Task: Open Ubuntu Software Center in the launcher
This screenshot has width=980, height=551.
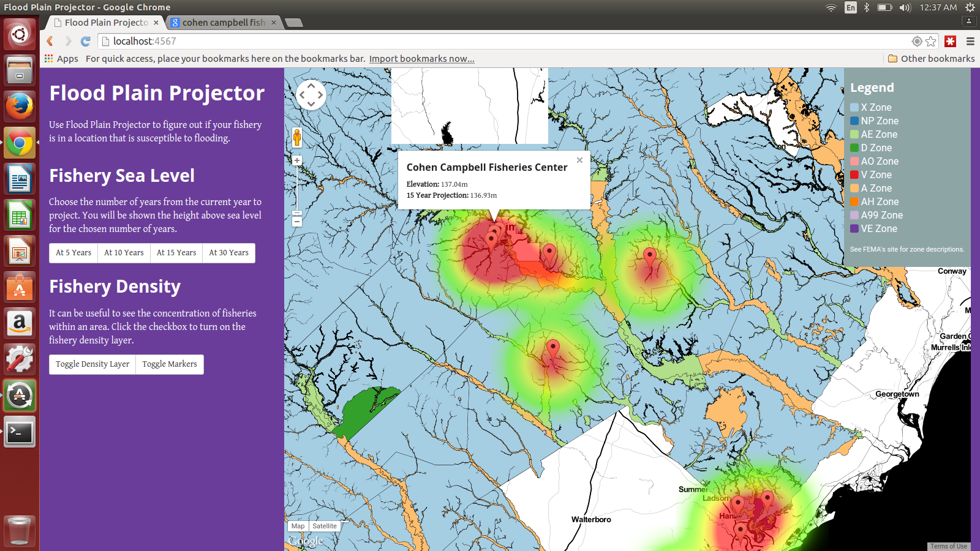Action: [20, 288]
